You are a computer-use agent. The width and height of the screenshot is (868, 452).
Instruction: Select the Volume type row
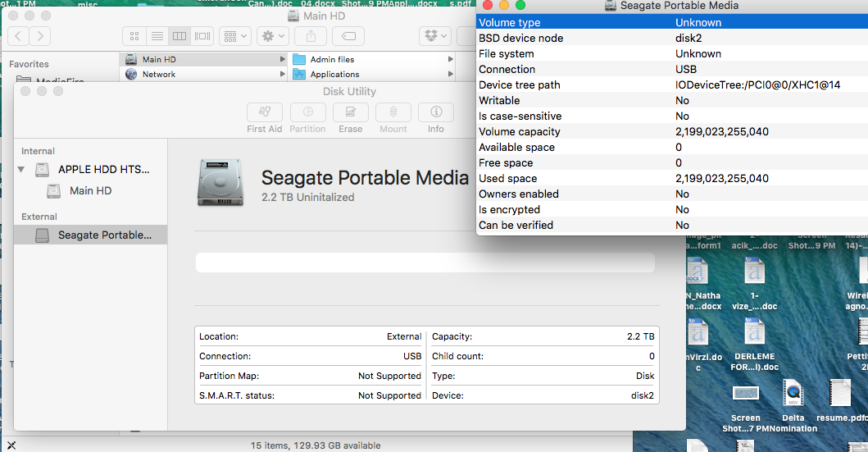click(x=672, y=22)
